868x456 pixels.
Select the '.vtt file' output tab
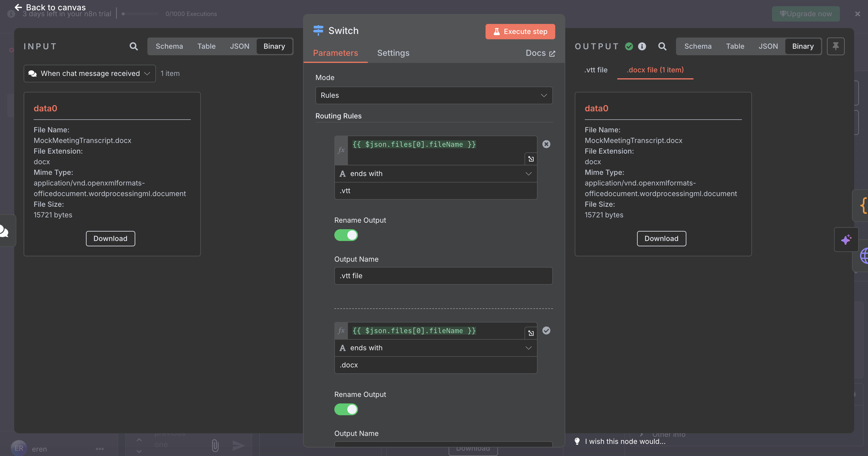[x=596, y=70]
